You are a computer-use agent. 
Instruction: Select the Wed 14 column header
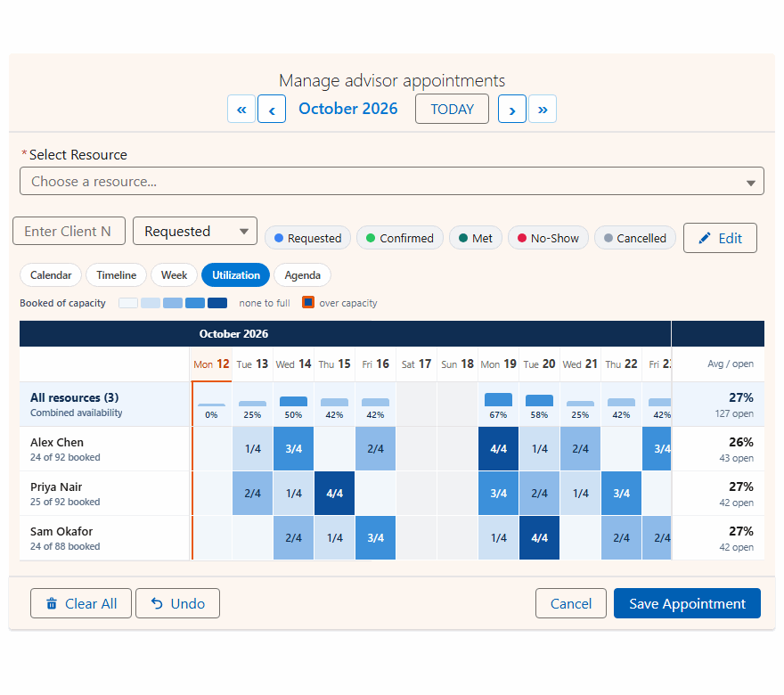pos(293,364)
